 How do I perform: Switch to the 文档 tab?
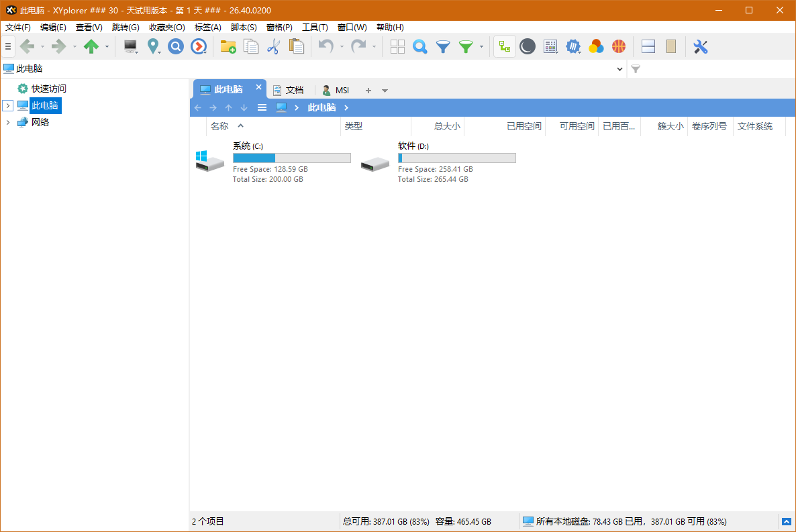click(289, 91)
